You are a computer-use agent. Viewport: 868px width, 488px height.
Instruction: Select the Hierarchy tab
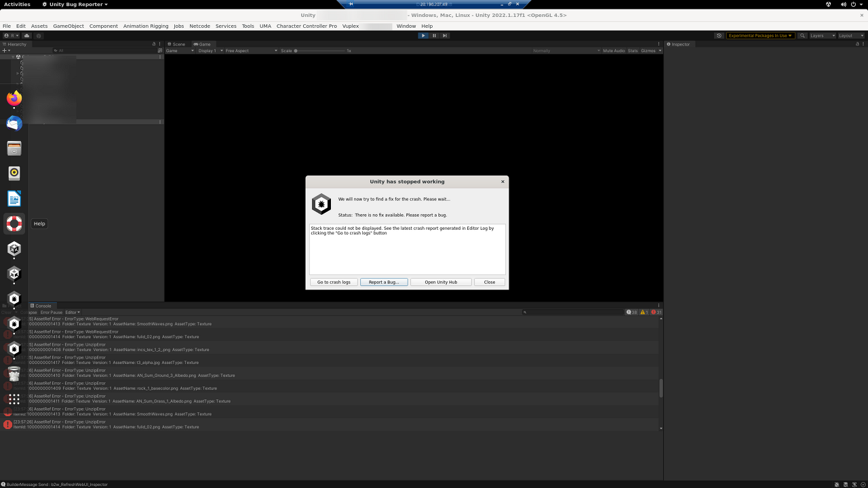pyautogui.click(x=14, y=44)
